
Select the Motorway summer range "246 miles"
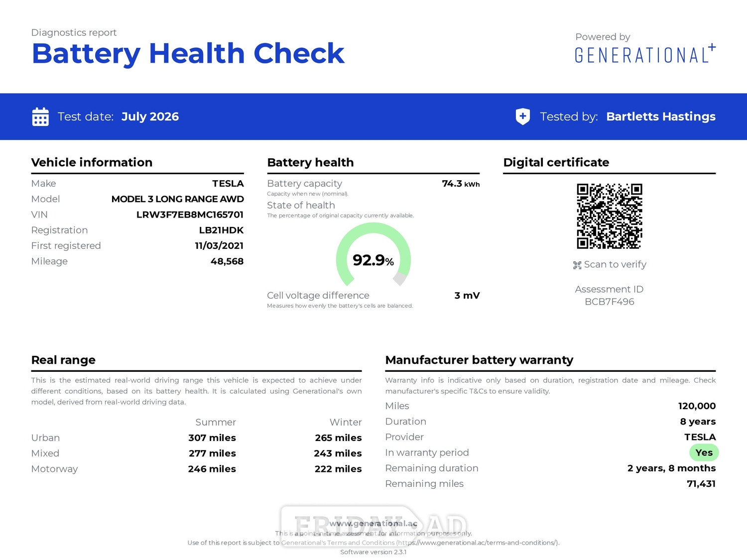tap(212, 469)
